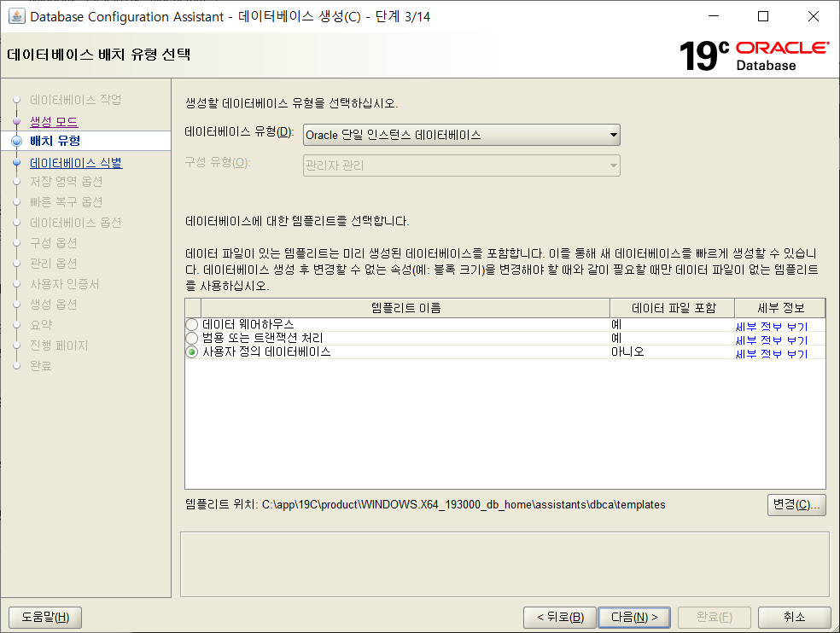The width and height of the screenshot is (840, 633).
Task: Click the 세부 정보 column header
Action: (x=780, y=308)
